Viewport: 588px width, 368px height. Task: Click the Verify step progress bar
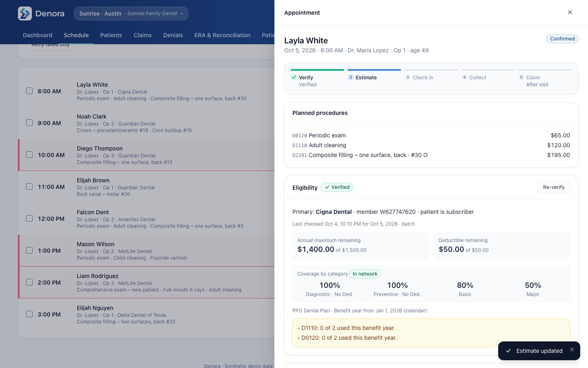pyautogui.click(x=317, y=70)
